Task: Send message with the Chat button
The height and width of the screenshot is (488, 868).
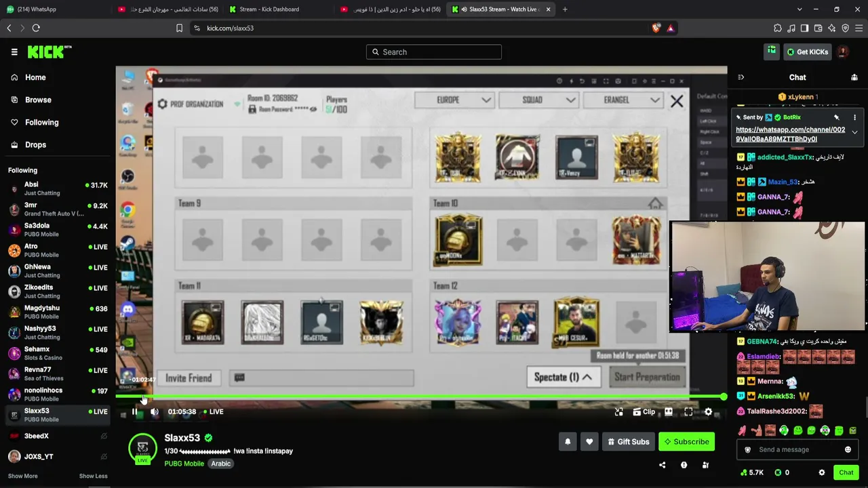Action: click(x=846, y=472)
